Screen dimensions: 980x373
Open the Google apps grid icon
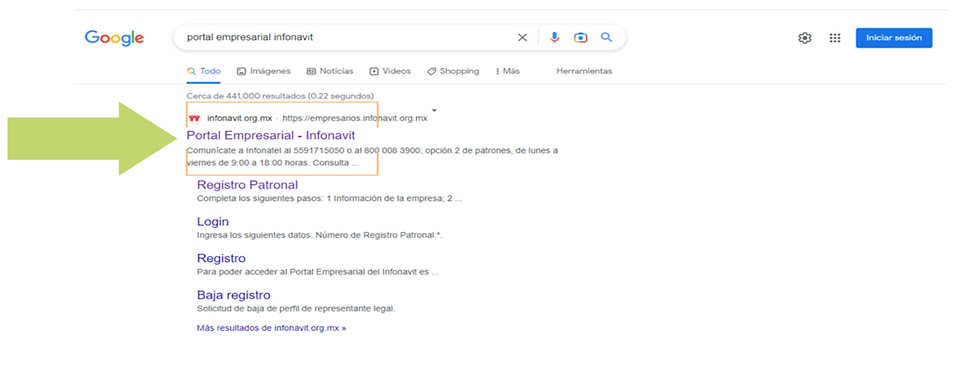tap(835, 38)
